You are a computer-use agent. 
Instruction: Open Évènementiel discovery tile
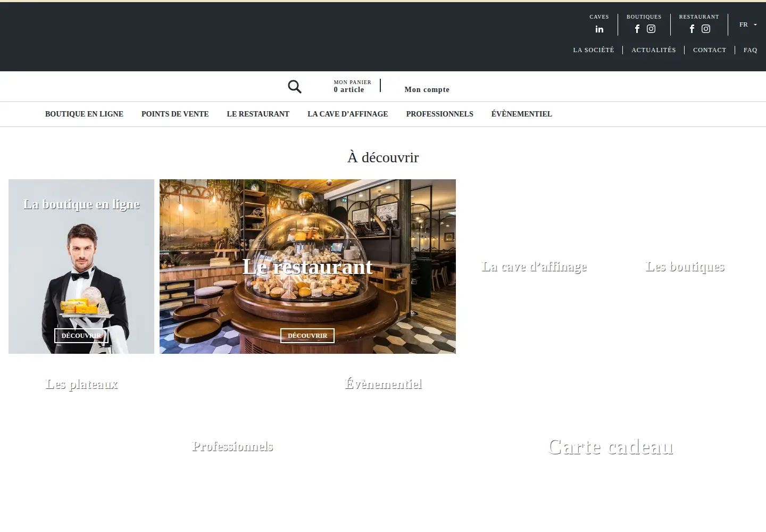383,384
